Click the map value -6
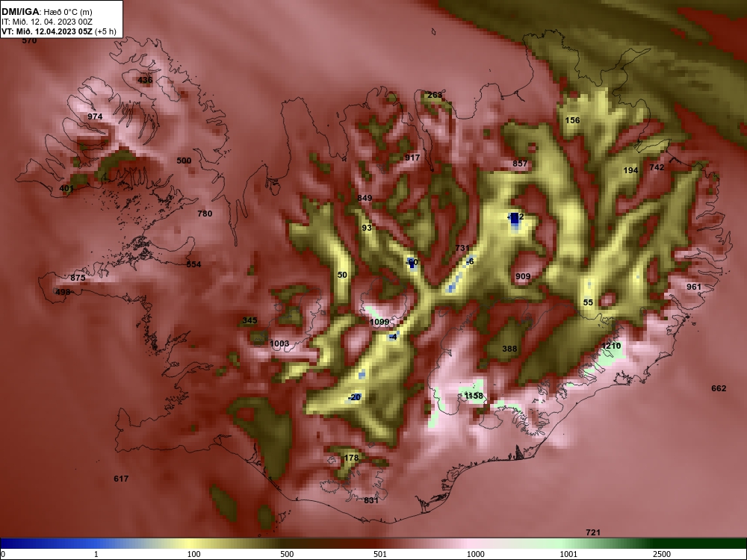This screenshot has width=747, height=560. pyautogui.click(x=470, y=261)
